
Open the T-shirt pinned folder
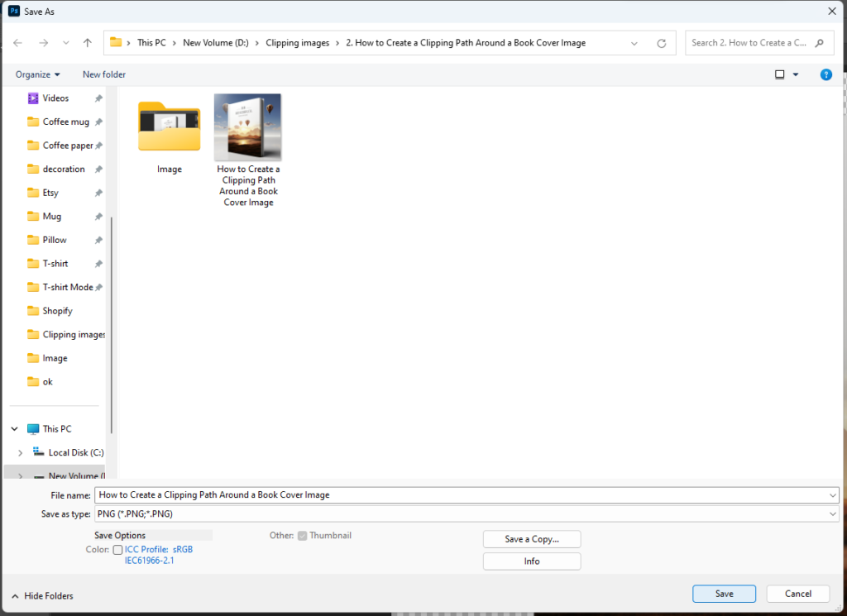point(55,264)
